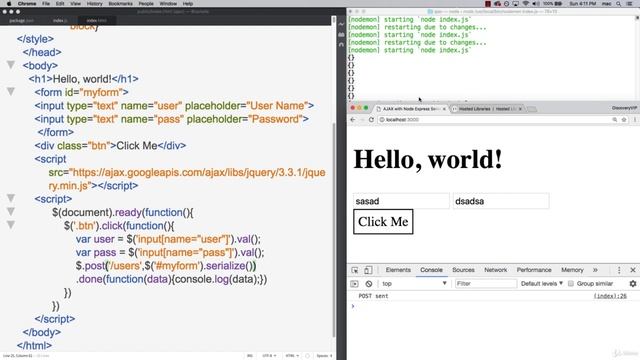Switch to the package.json editor tab
640x360 pixels.
coord(22,20)
